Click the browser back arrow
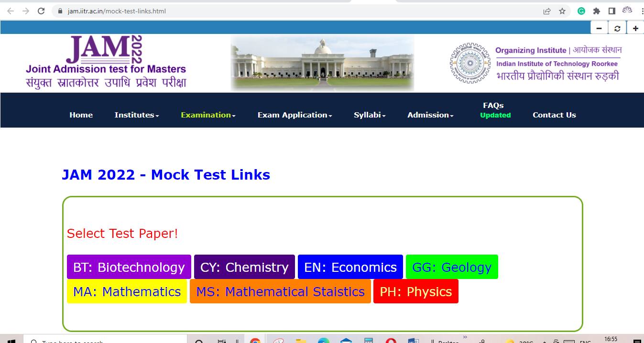This screenshot has height=343, width=644. click(10, 11)
